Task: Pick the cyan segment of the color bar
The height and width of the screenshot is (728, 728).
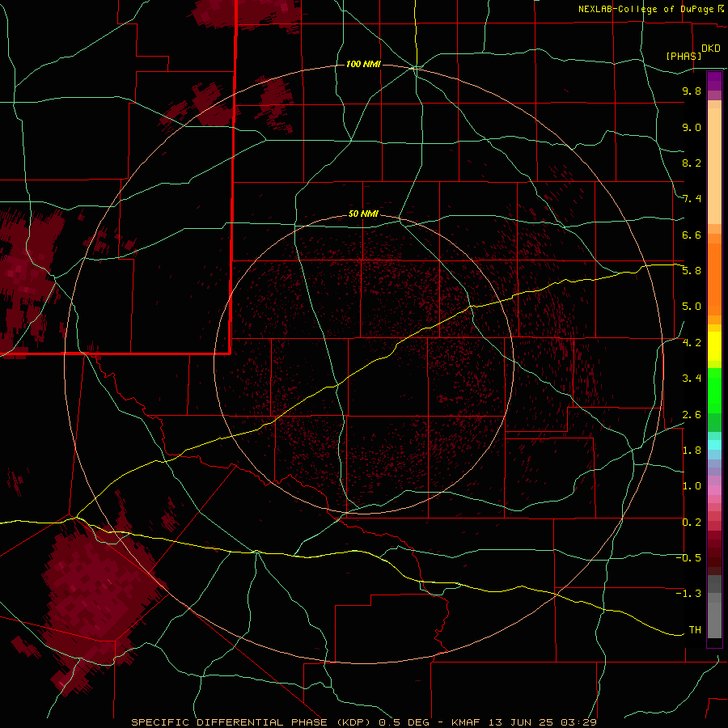Action: 714,445
